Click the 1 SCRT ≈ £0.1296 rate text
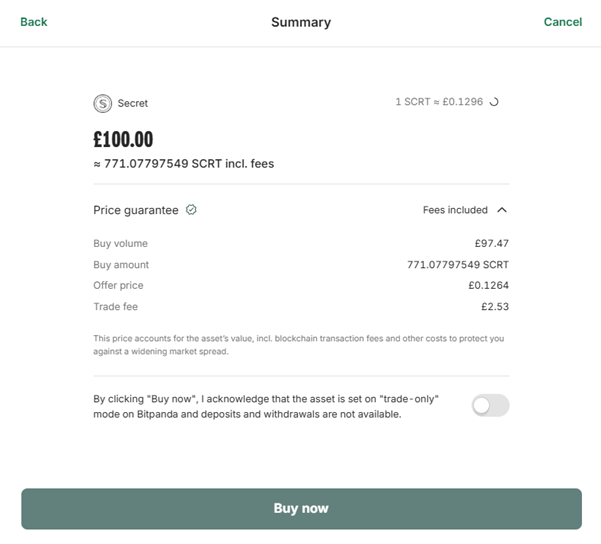The image size is (601, 544). click(439, 102)
